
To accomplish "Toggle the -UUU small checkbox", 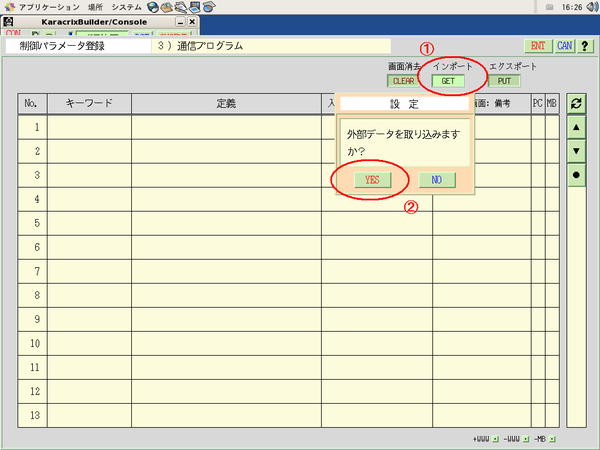I will pyautogui.click(x=526, y=439).
